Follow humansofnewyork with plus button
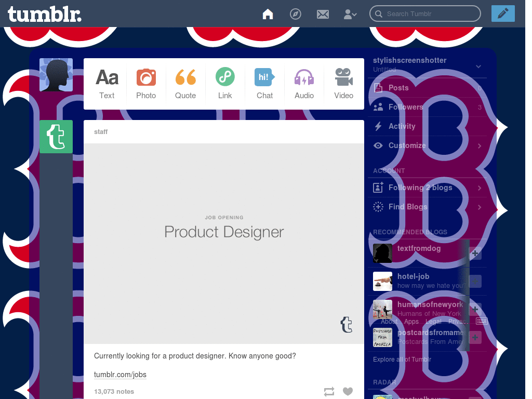Screen dimensions: 532x399 tap(475, 309)
